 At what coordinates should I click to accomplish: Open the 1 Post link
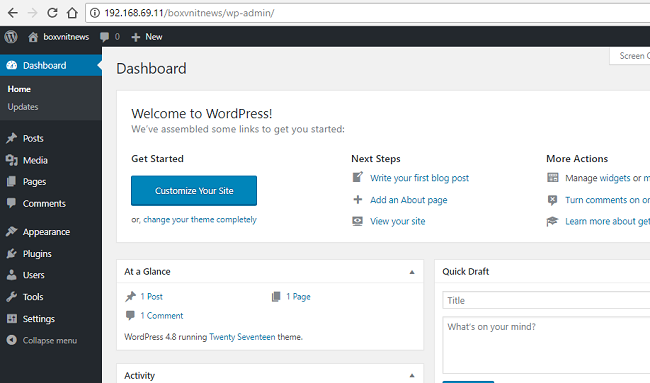pos(151,296)
